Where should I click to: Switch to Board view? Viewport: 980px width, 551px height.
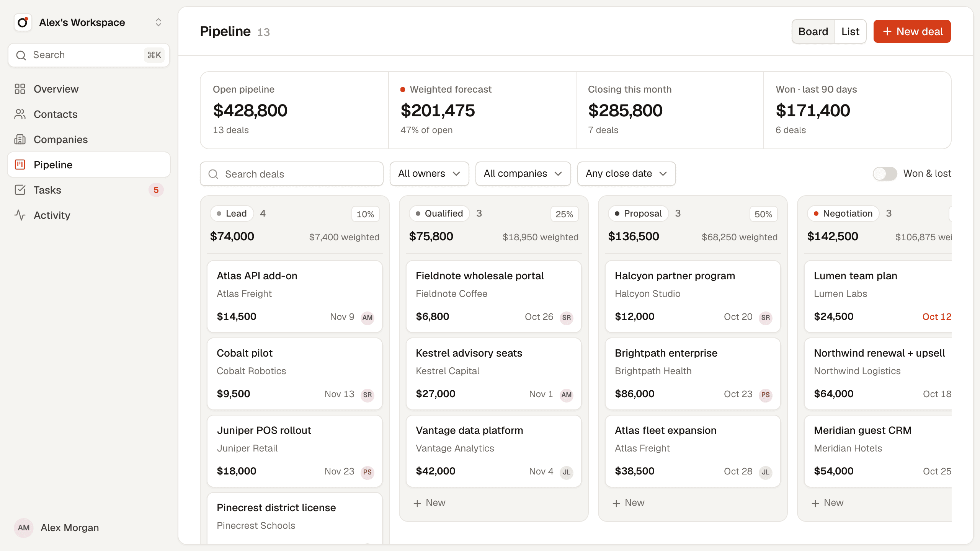click(x=813, y=31)
